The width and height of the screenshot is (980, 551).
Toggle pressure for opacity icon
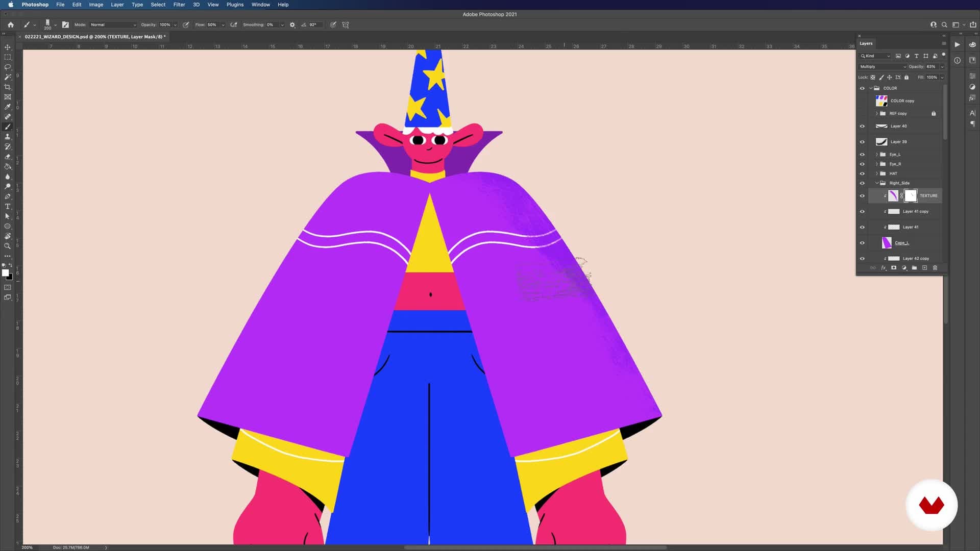tap(186, 24)
